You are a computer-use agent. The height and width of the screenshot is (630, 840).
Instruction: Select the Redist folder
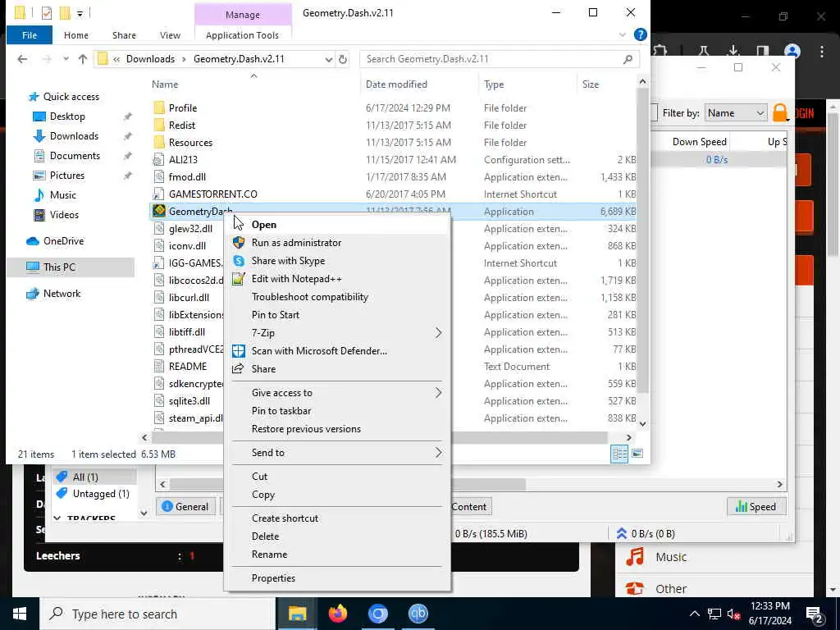pyautogui.click(x=181, y=126)
